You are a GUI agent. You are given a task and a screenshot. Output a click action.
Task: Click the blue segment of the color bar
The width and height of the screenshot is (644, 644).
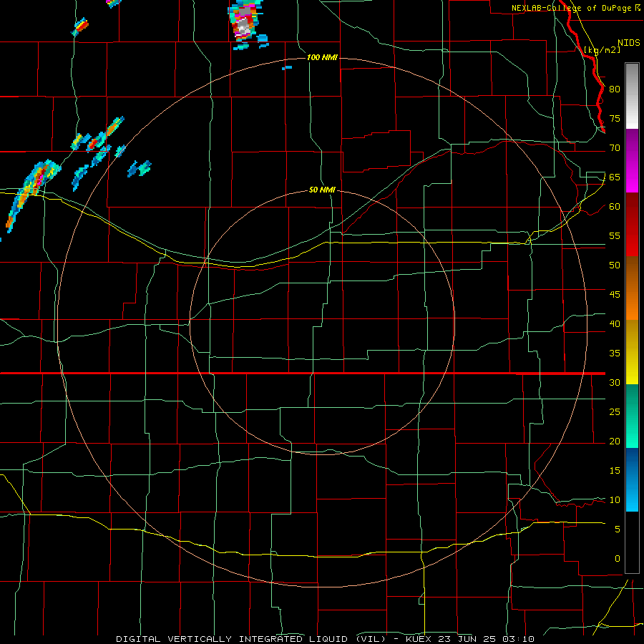pyautogui.click(x=632, y=479)
